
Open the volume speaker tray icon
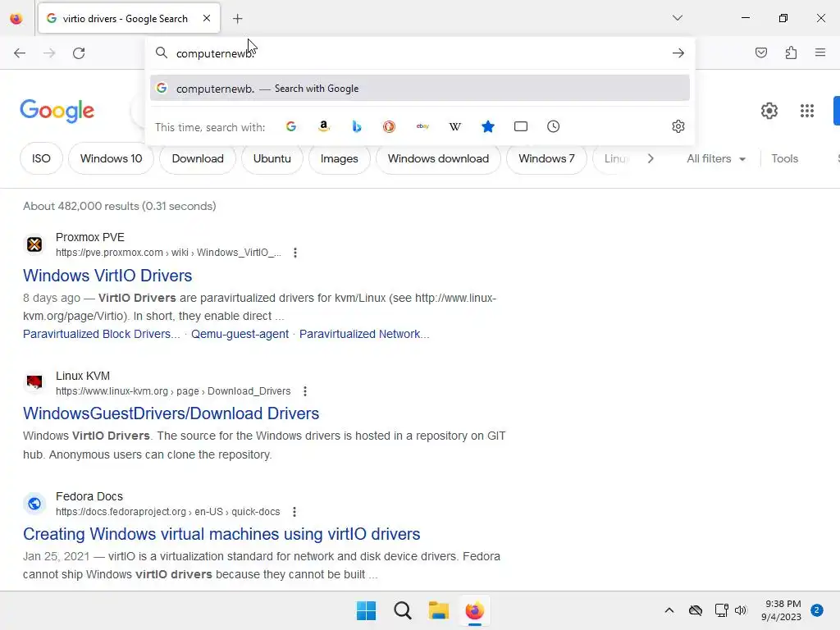[x=741, y=610]
